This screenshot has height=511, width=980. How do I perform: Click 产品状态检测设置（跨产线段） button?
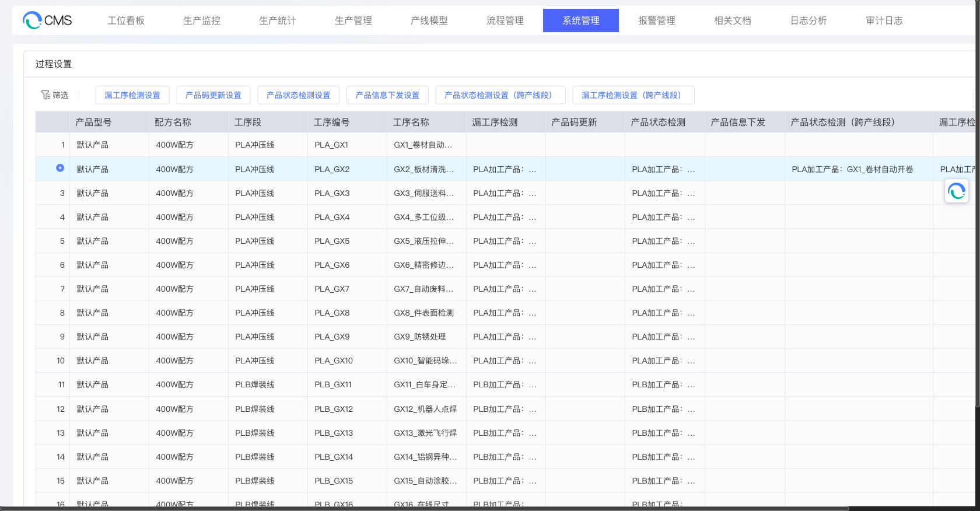click(x=501, y=95)
